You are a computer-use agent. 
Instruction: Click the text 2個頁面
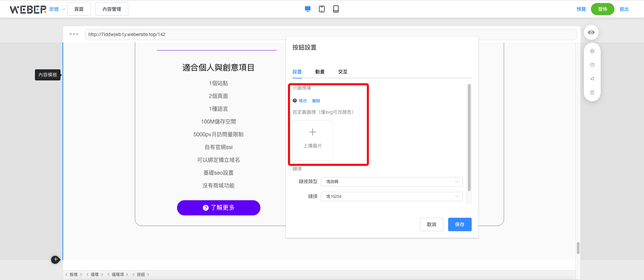218,96
